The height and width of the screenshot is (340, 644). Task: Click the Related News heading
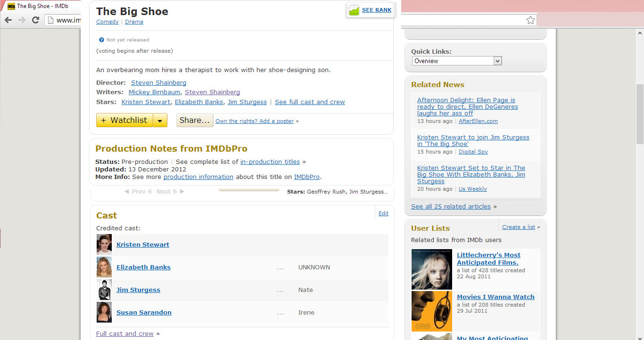438,85
